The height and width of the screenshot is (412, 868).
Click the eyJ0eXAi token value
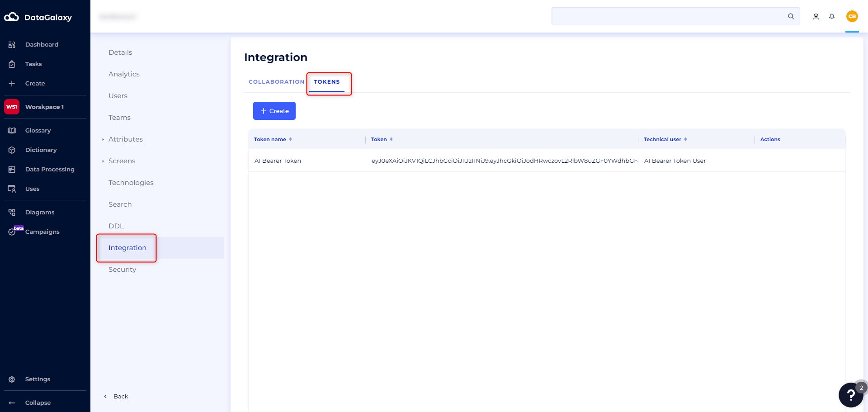(x=505, y=161)
